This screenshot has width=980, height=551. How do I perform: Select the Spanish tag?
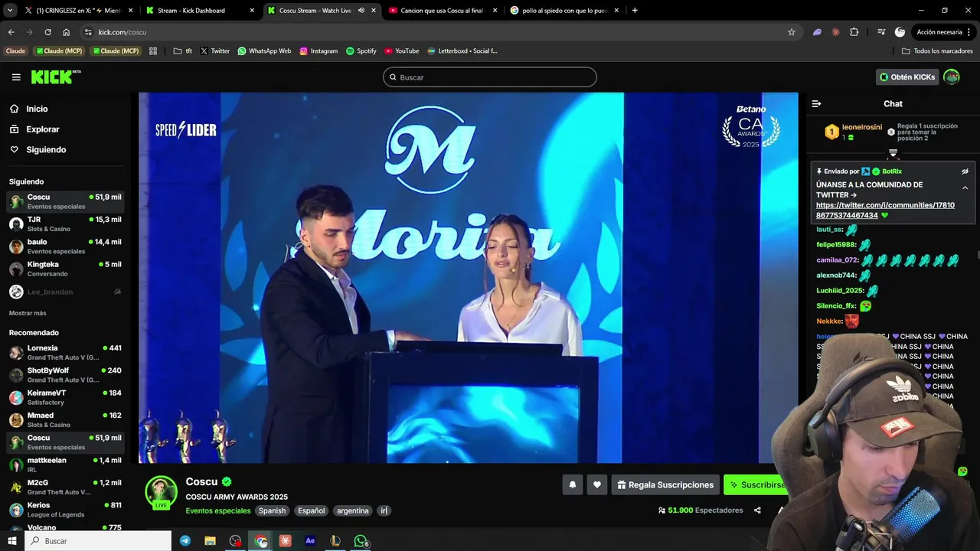pyautogui.click(x=272, y=510)
